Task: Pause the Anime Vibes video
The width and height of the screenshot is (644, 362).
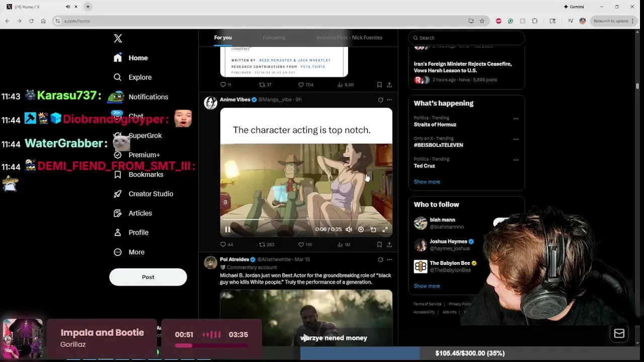Action: coord(227,229)
